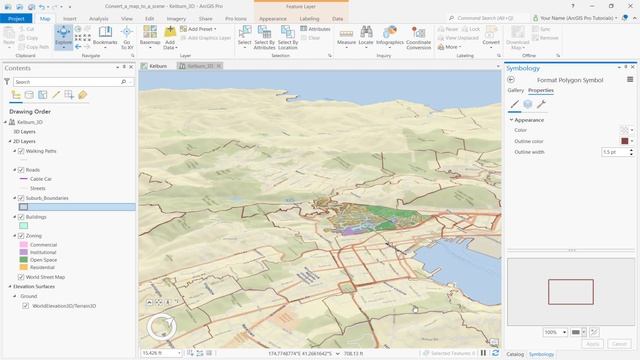Screen dimensions: 640x360
Task: Open the Symbology pane hamburger menu
Action: tap(630, 80)
